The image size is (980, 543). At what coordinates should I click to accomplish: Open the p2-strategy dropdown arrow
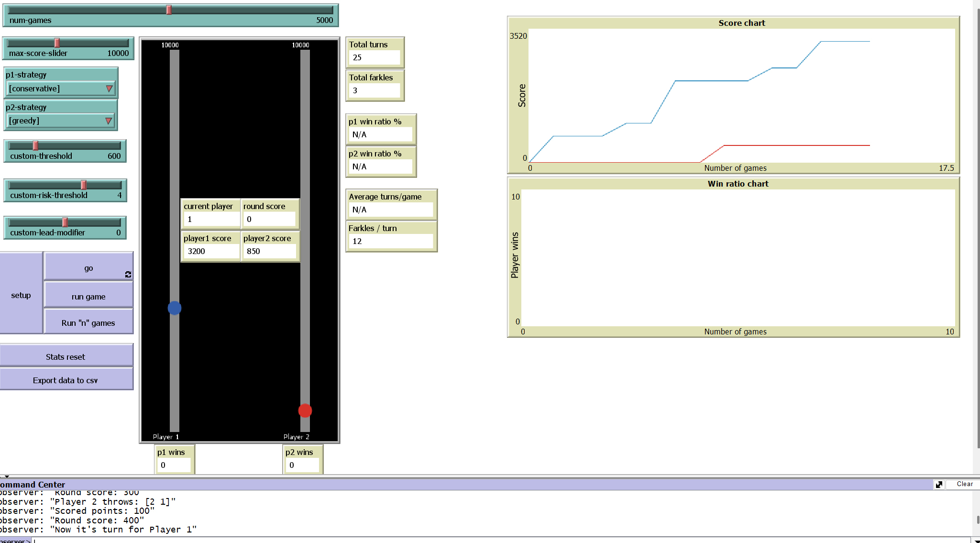109,121
